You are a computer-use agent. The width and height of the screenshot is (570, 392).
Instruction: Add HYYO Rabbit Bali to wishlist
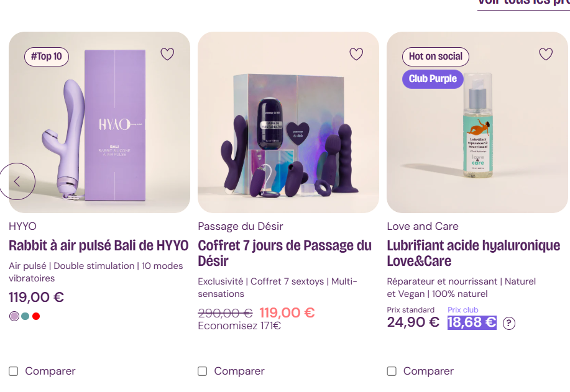click(x=167, y=54)
